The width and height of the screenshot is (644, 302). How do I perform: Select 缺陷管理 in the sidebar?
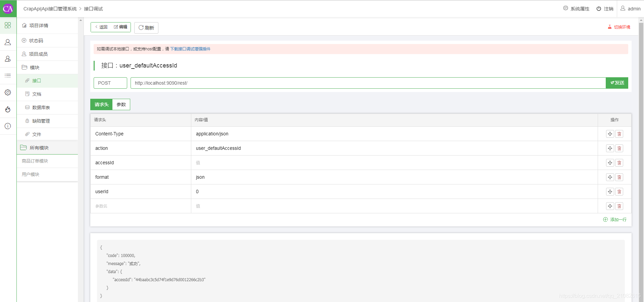pos(47,121)
